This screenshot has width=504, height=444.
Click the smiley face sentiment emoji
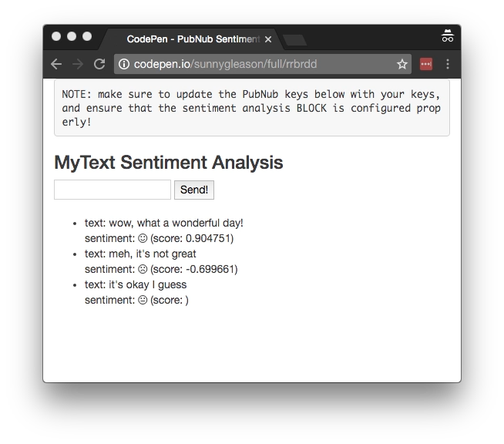click(x=143, y=238)
